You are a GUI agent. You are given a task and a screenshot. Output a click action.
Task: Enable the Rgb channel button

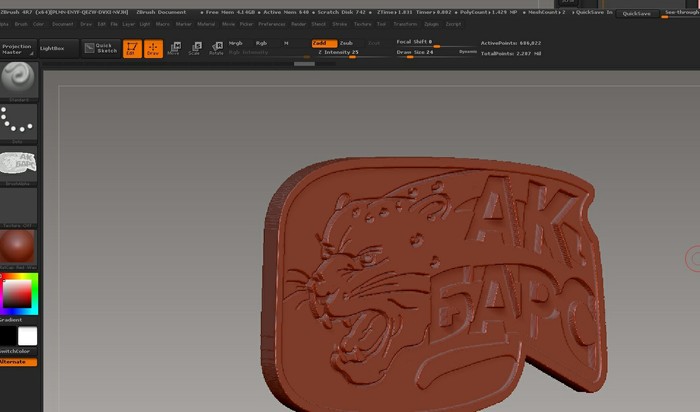tap(261, 43)
